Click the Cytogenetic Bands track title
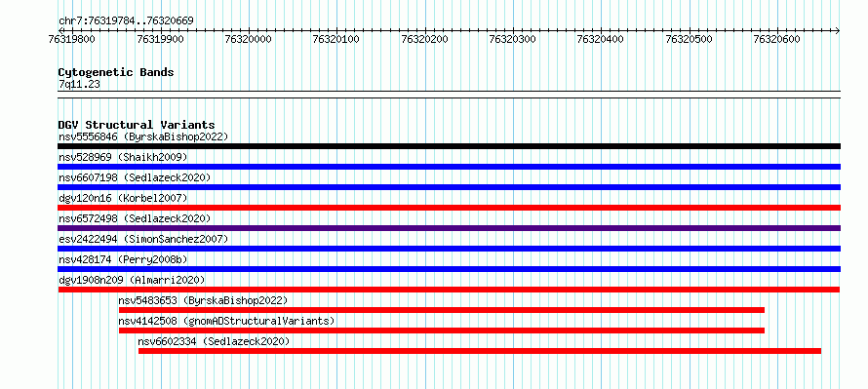The height and width of the screenshot is (389, 868). click(x=116, y=72)
